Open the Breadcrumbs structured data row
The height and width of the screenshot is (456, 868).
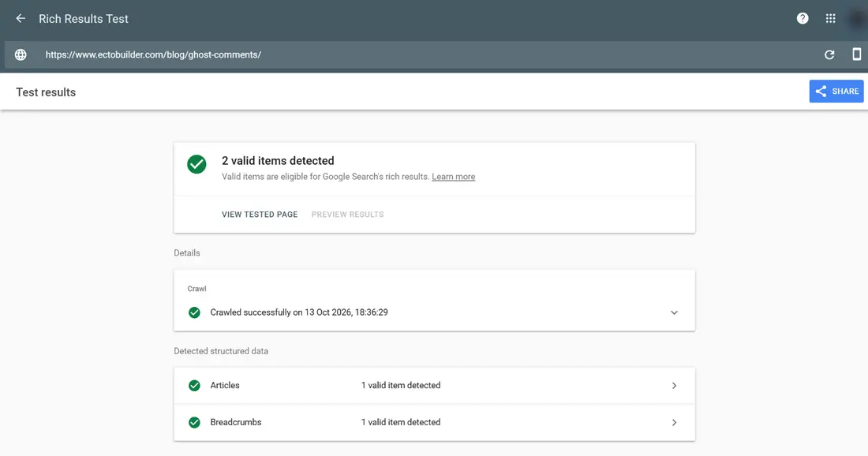click(435, 422)
